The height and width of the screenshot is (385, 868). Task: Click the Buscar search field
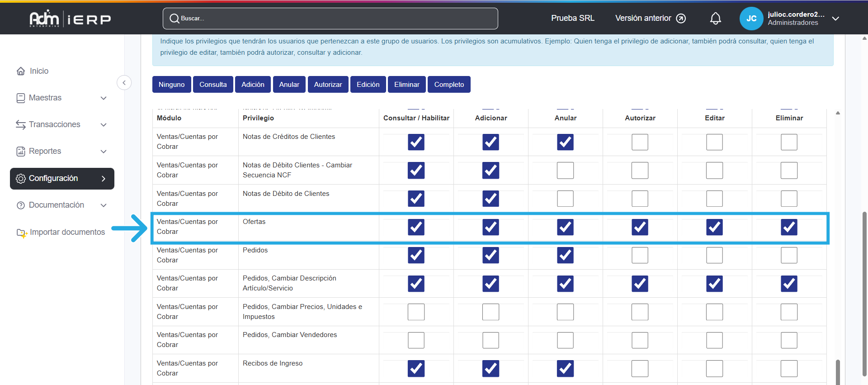point(330,19)
